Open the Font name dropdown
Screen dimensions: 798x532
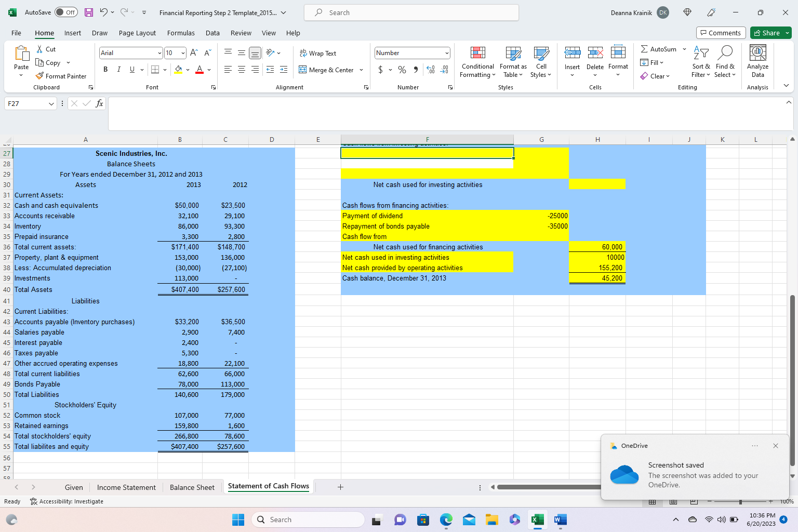(159, 53)
